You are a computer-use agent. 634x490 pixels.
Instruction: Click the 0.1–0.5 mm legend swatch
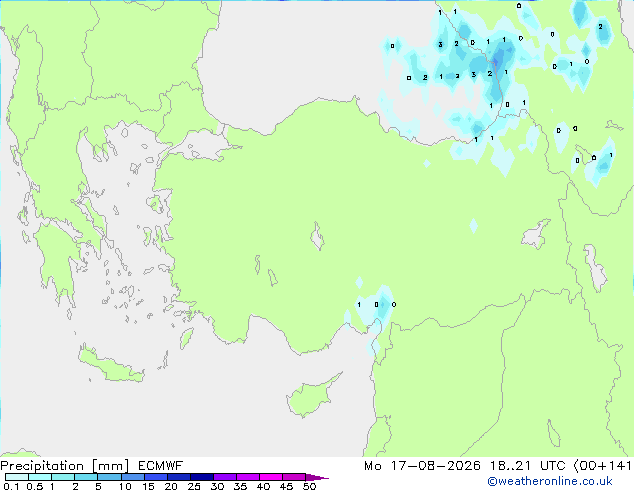pos(17,477)
